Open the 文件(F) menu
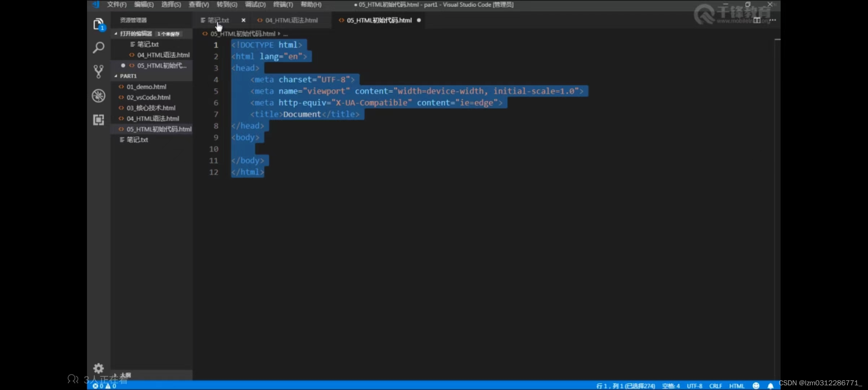868x390 pixels. [x=117, y=4]
